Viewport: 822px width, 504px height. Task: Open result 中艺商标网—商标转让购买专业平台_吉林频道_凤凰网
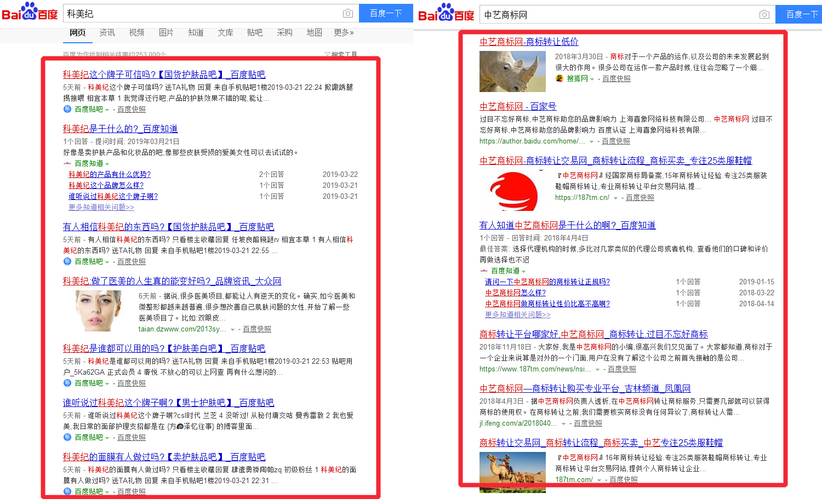click(x=585, y=388)
